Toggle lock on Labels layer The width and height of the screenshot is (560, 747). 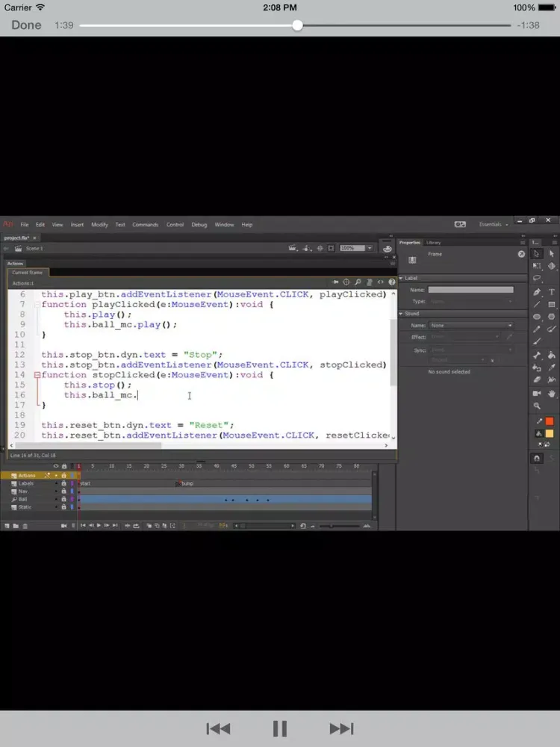point(63,483)
